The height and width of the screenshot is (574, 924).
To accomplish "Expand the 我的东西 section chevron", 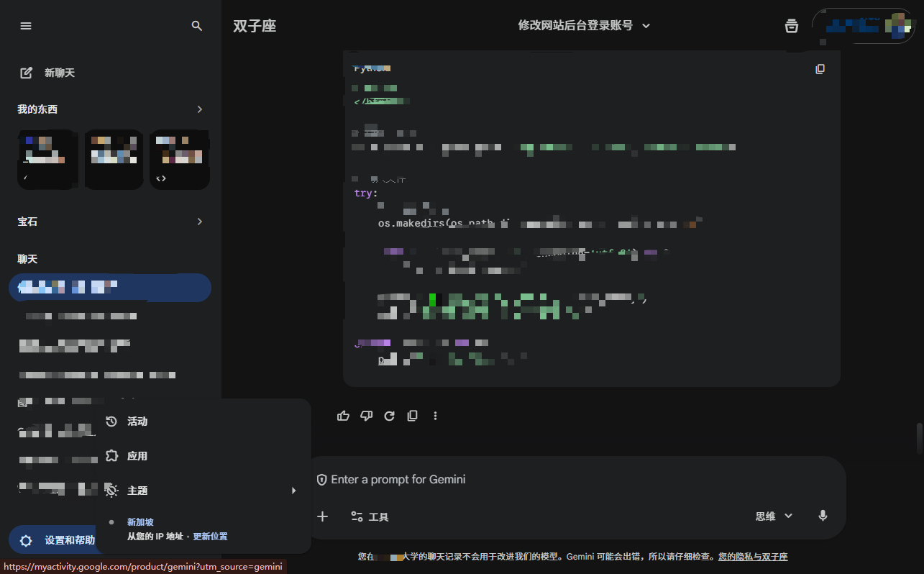I will point(200,109).
